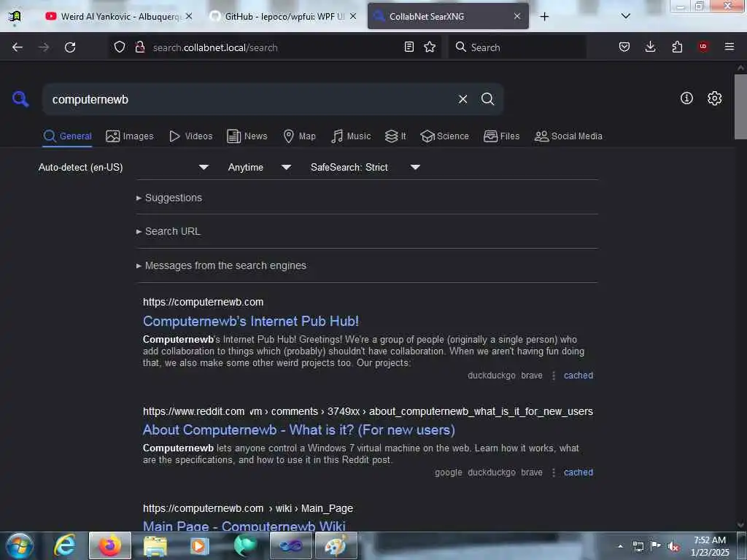747x560 pixels.
Task: Reload the page with the refresh icon
Action: [x=70, y=47]
